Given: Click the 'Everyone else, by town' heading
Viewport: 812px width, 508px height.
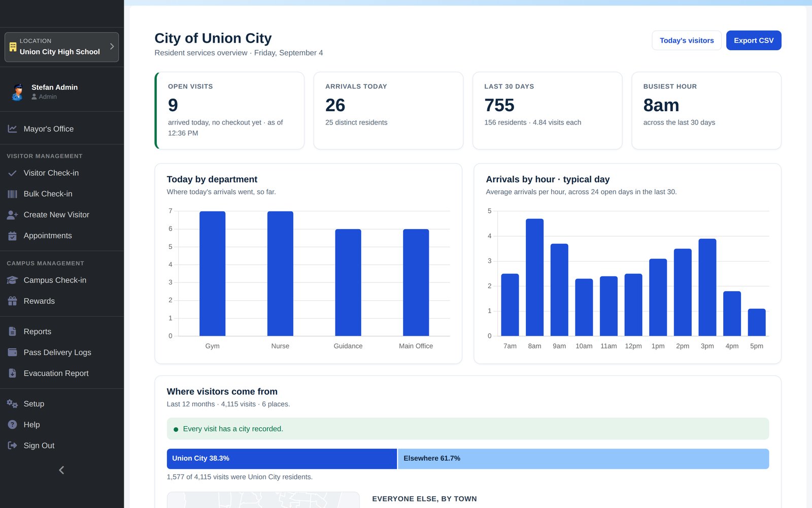Looking at the screenshot, I should [x=425, y=499].
